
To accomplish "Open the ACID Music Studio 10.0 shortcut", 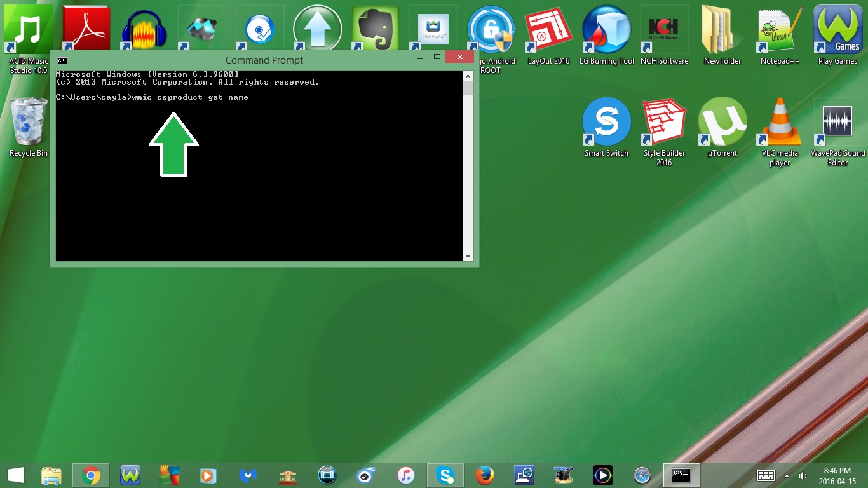I will 29,38.
